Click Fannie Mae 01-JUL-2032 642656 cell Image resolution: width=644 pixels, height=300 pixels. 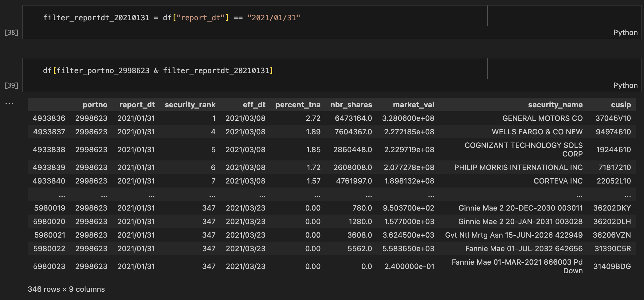524,249
